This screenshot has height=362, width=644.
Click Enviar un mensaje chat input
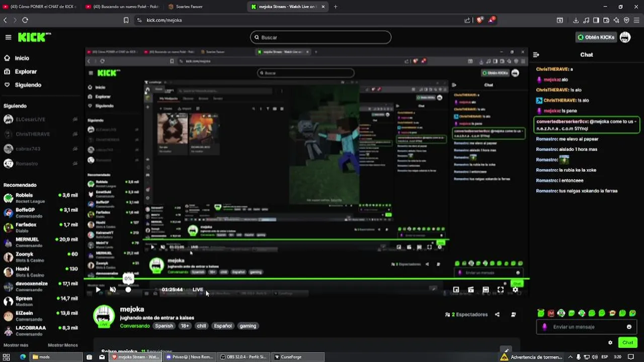click(x=586, y=327)
